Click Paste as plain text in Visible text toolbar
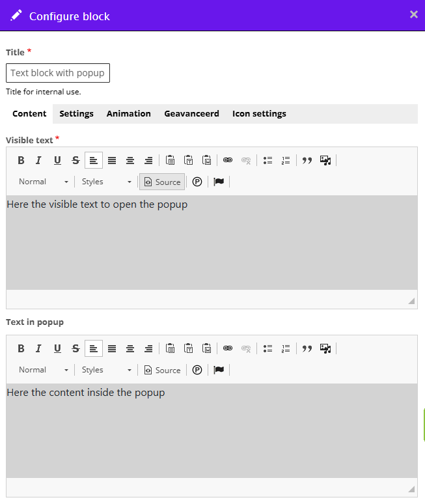The width and height of the screenshot is (425, 504). (188, 160)
